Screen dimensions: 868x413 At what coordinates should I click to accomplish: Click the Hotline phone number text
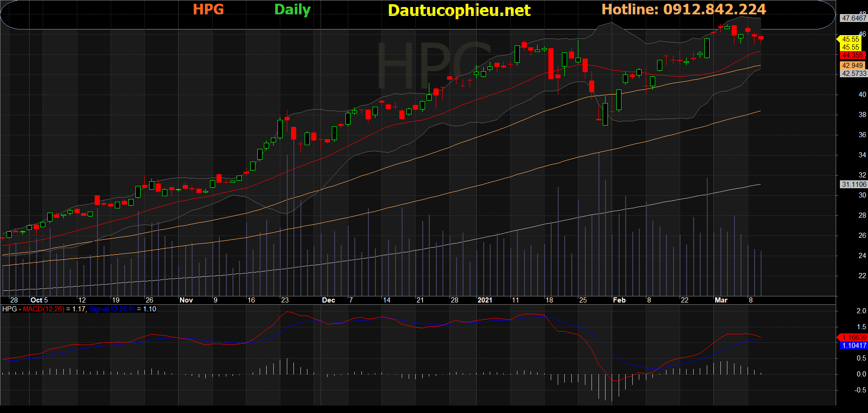pos(683,9)
